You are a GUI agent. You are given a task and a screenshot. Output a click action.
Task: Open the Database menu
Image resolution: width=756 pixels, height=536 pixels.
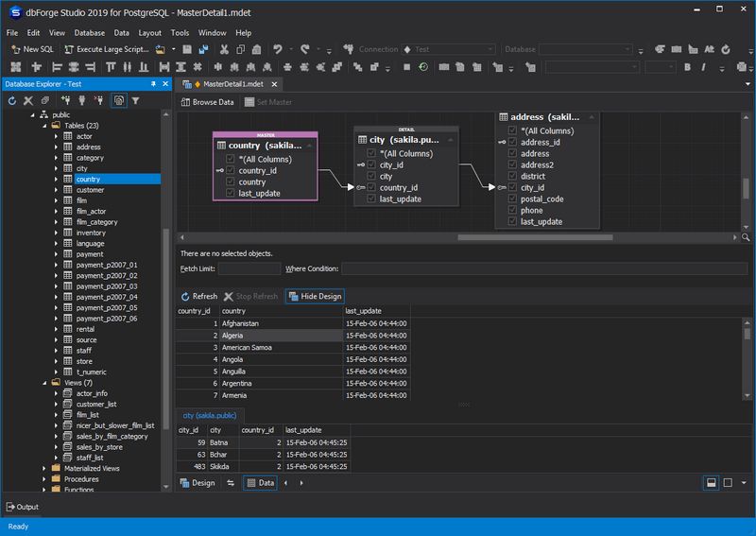click(88, 33)
